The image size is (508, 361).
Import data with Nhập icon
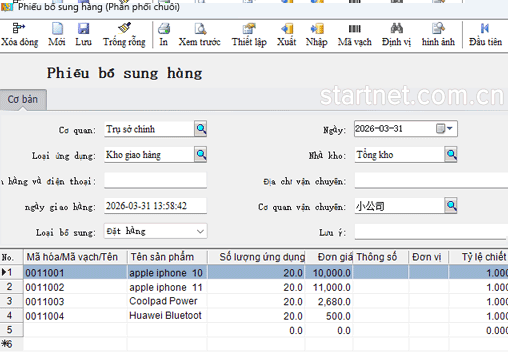[x=317, y=29]
